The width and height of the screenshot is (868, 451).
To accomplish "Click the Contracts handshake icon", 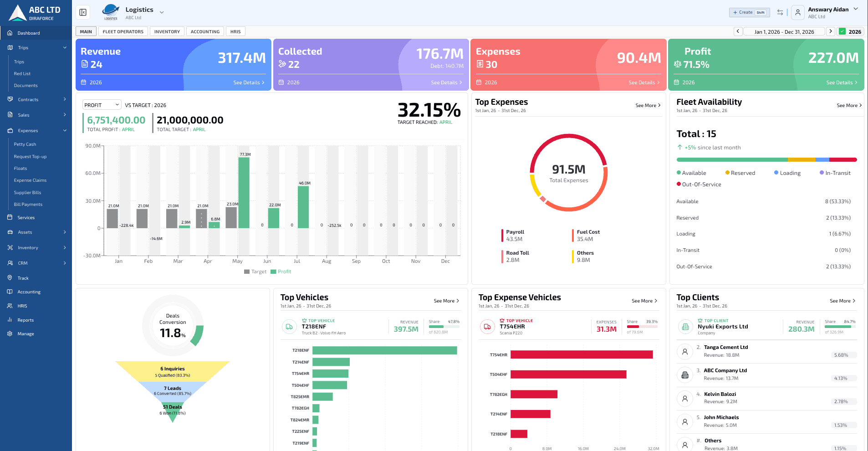I will tap(10, 99).
